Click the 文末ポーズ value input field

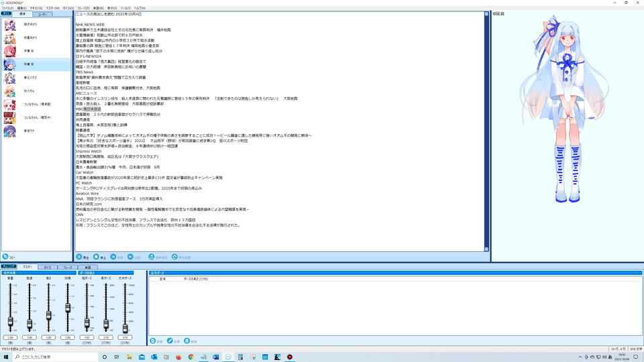[x=125, y=337]
